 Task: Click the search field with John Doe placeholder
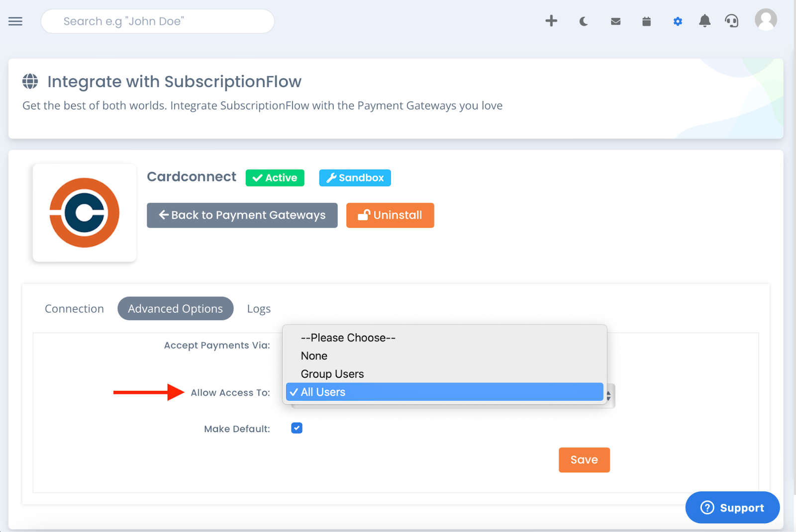158,21
